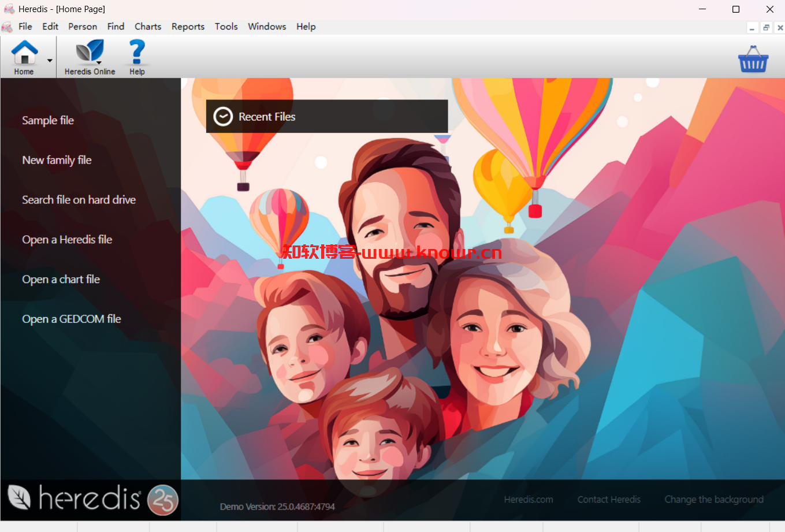Click the Recent Files clock icon
The height and width of the screenshot is (532, 785).
coord(223,117)
